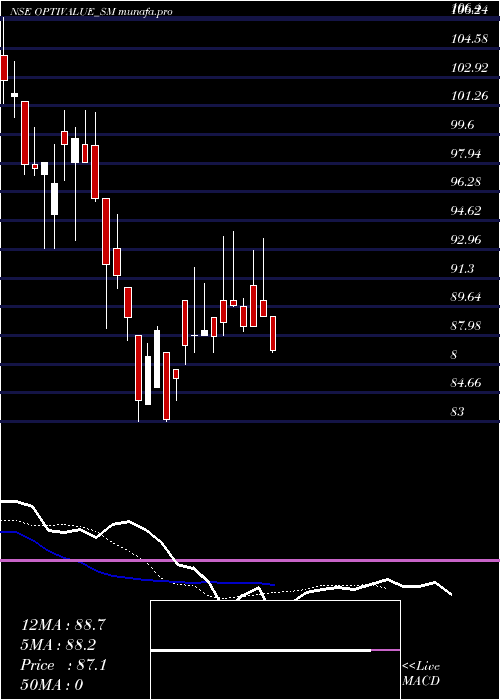
Task: Click the 89.64 price level label
Action: pos(466,297)
